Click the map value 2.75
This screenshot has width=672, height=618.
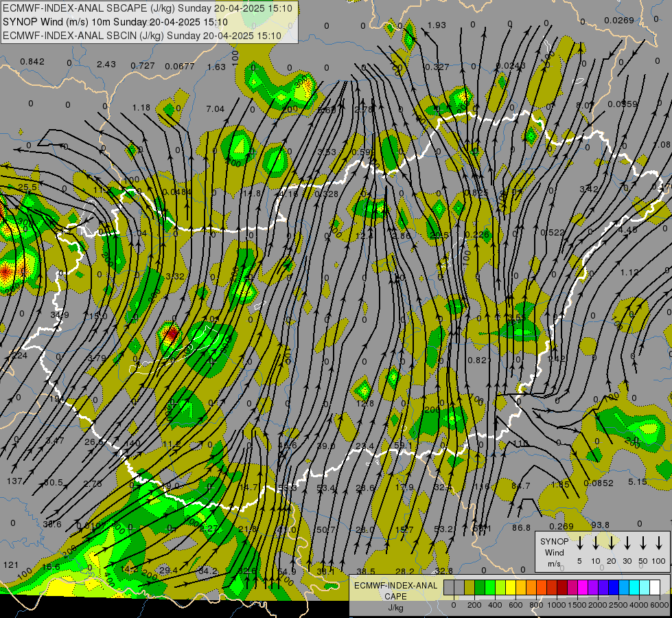93,484
